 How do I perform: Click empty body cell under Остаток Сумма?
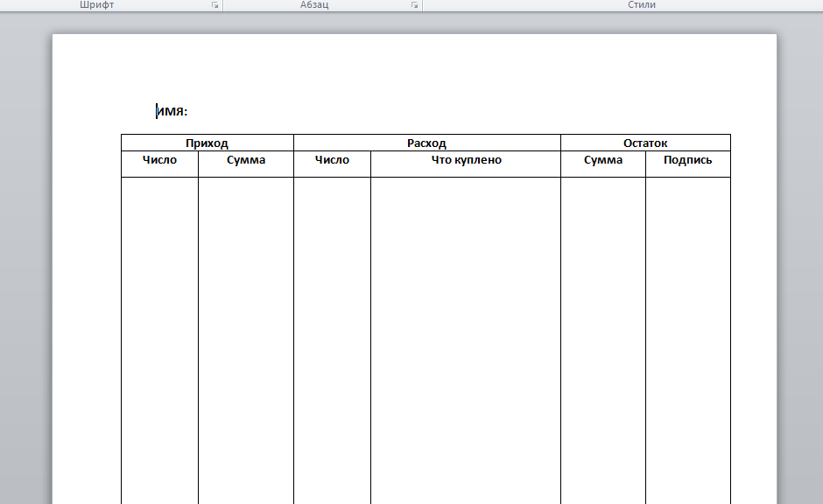(603, 332)
